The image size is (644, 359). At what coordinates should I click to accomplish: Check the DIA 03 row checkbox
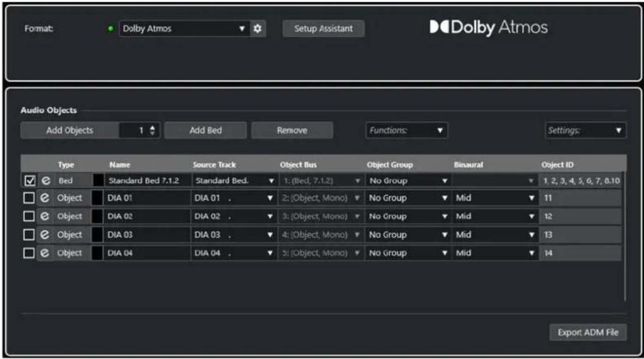tap(29, 235)
